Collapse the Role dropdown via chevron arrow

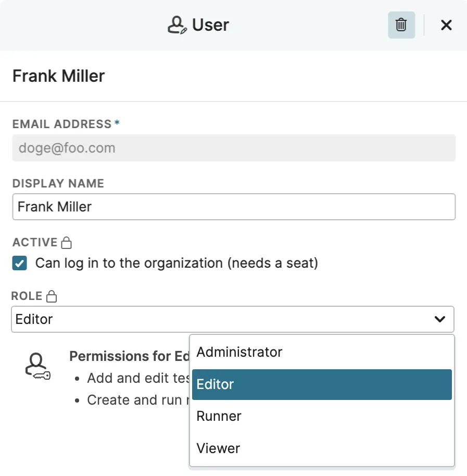(x=440, y=319)
